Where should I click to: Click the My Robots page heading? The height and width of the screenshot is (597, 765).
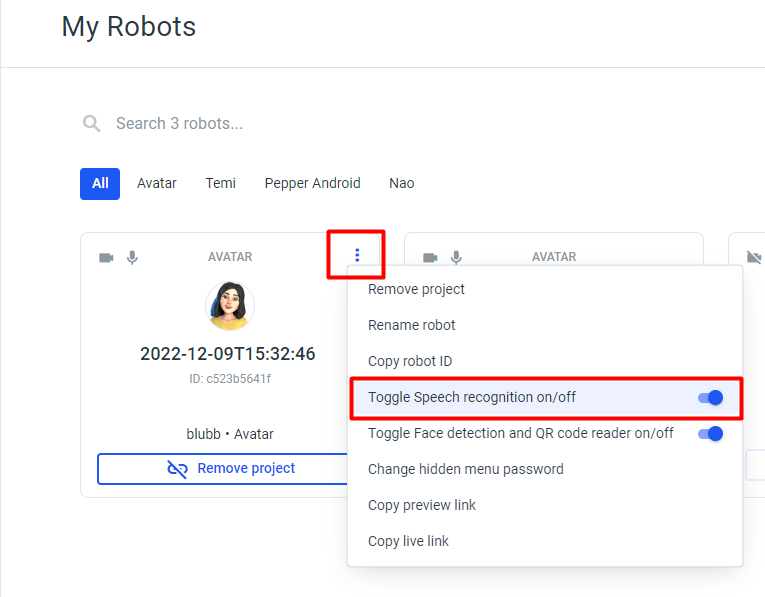click(x=129, y=27)
